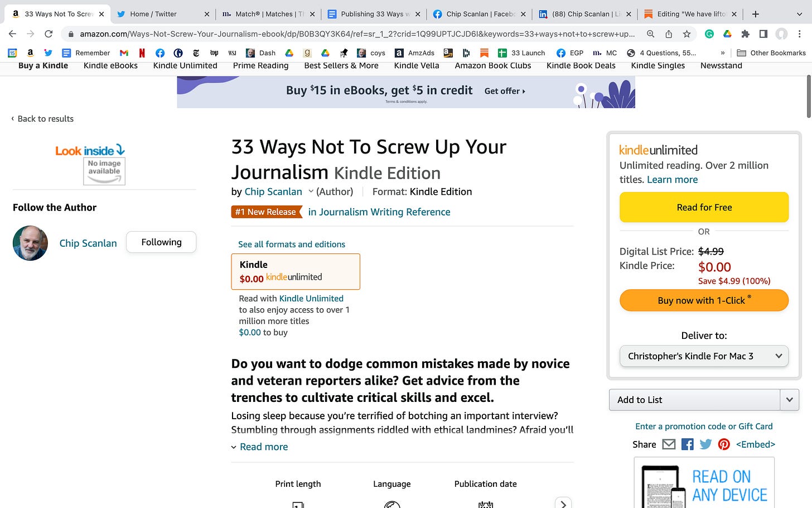
Task: Go back using the browser back arrow
Action: (x=12, y=34)
